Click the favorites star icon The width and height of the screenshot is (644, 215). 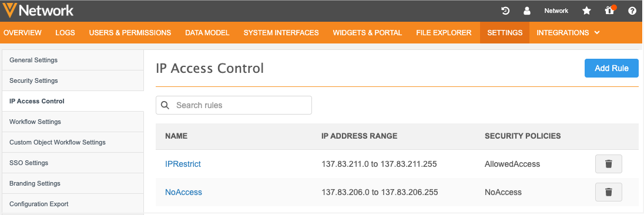pyautogui.click(x=587, y=11)
